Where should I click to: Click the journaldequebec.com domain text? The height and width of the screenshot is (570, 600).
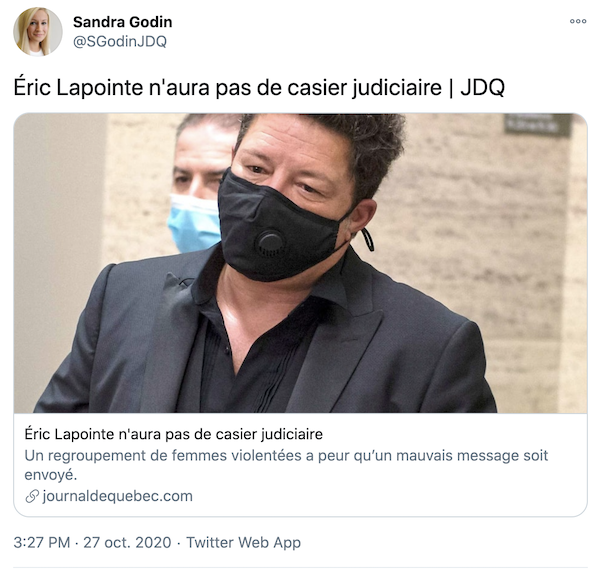click(x=117, y=496)
